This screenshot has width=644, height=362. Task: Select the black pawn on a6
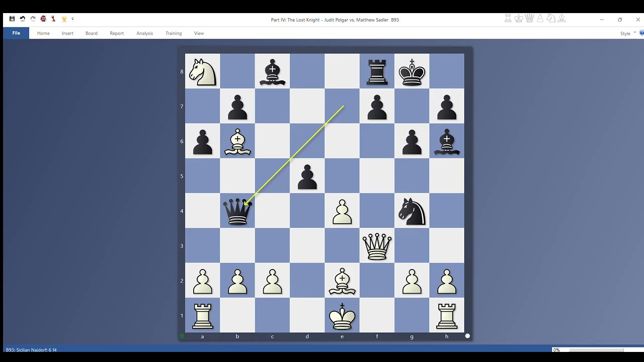pos(202,141)
